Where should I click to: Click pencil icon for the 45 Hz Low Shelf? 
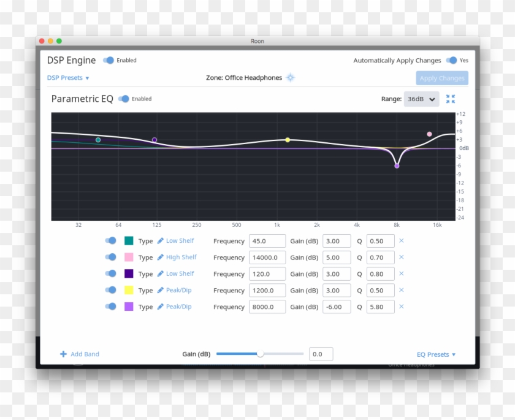click(161, 241)
